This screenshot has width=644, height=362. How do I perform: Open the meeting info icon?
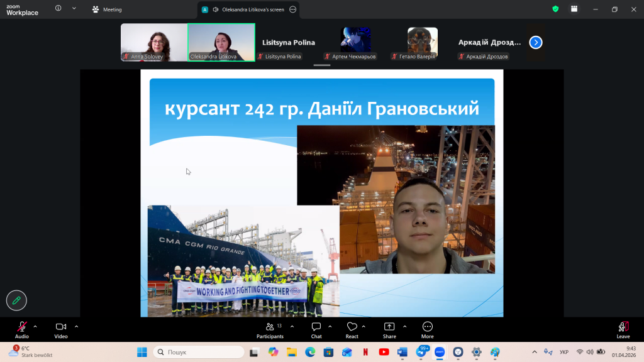point(58,9)
